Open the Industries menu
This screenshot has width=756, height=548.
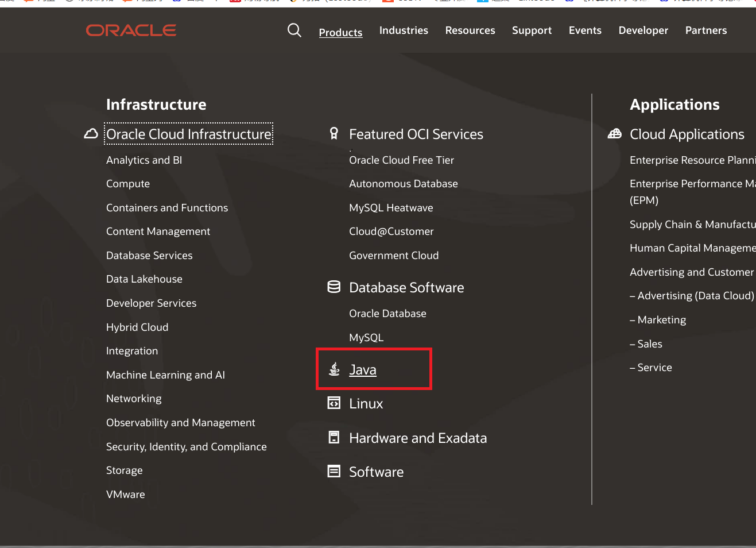tap(404, 30)
